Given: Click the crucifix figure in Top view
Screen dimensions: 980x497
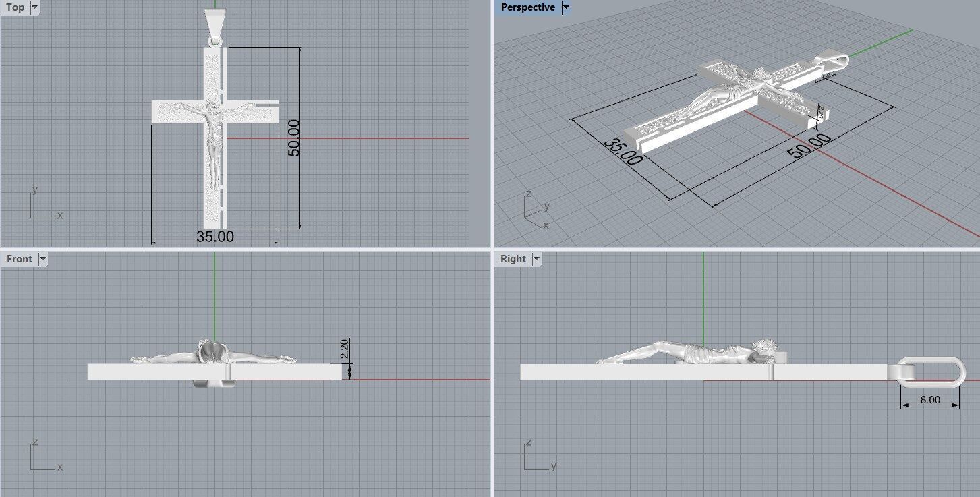Looking at the screenshot, I should (214, 142).
